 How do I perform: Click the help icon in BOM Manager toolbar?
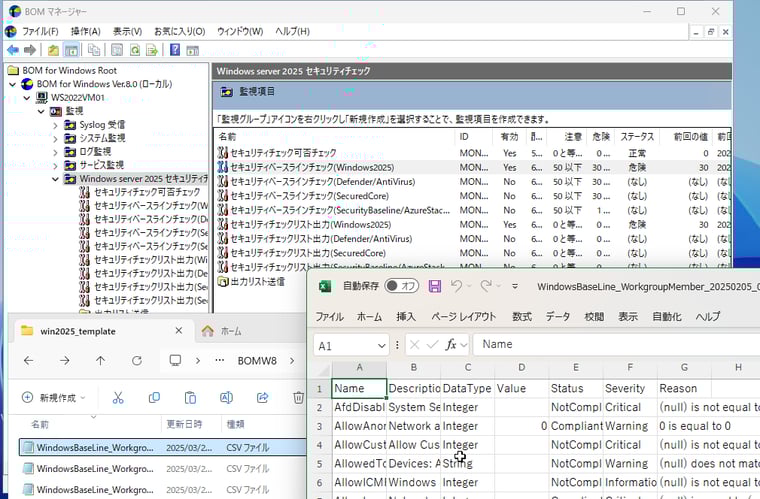(175, 50)
